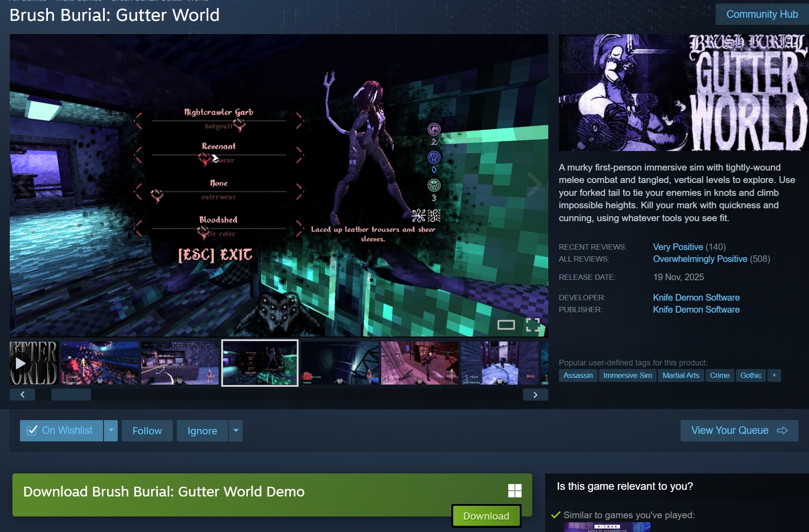Open View Your Queue
809x532 pixels.
click(x=739, y=431)
